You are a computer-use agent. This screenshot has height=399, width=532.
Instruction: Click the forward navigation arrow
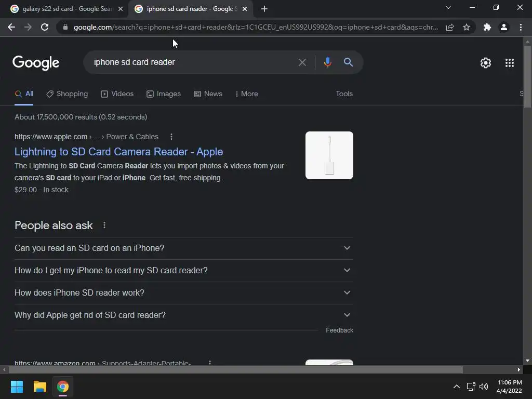28,27
